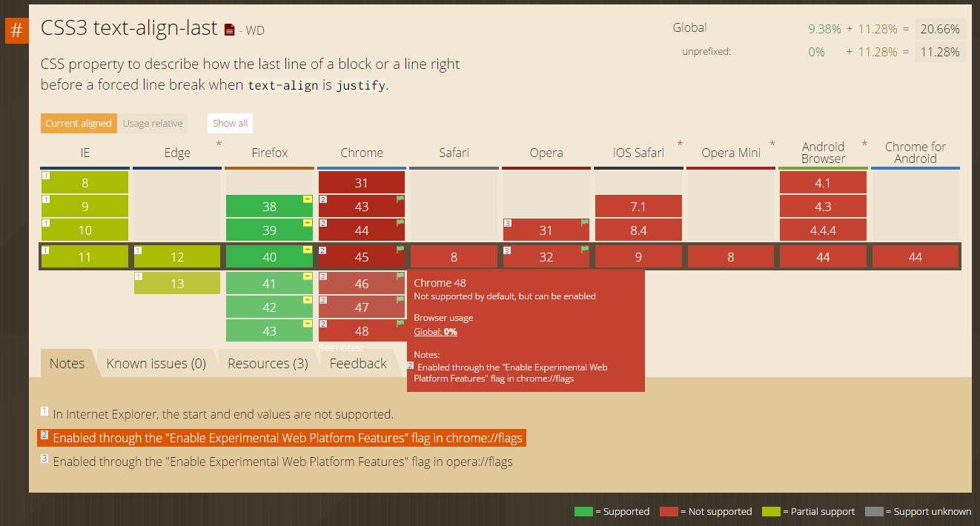
Task: Click the asterisk next to Android Browser
Action: (864, 143)
